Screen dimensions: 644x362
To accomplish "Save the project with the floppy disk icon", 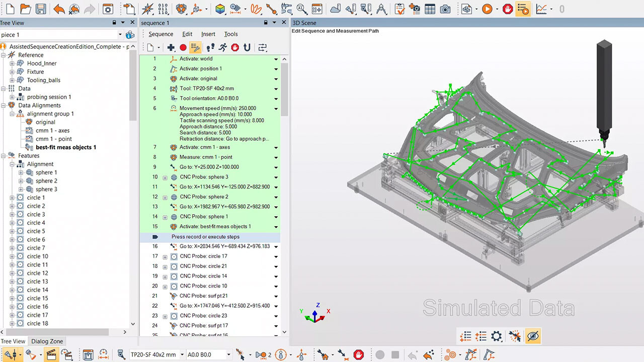I will click(41, 9).
